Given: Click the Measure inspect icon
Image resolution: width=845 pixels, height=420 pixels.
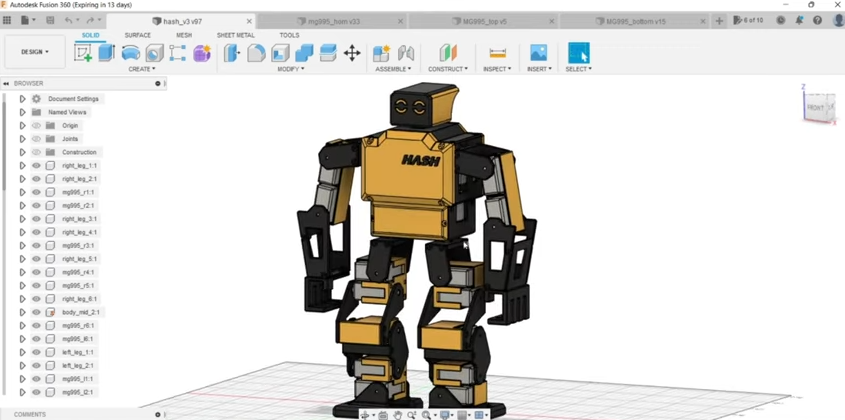Looking at the screenshot, I should point(497,53).
